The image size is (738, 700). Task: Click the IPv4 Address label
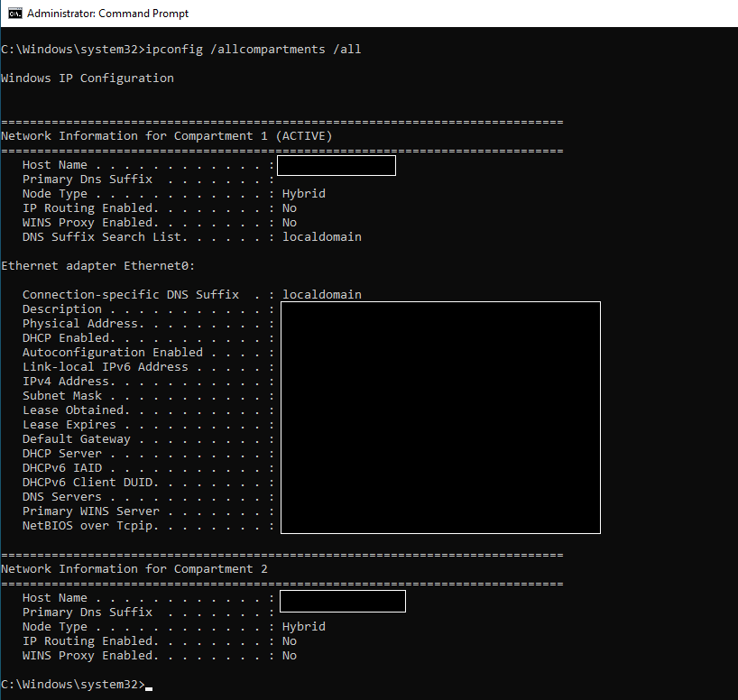pyautogui.click(x=66, y=382)
